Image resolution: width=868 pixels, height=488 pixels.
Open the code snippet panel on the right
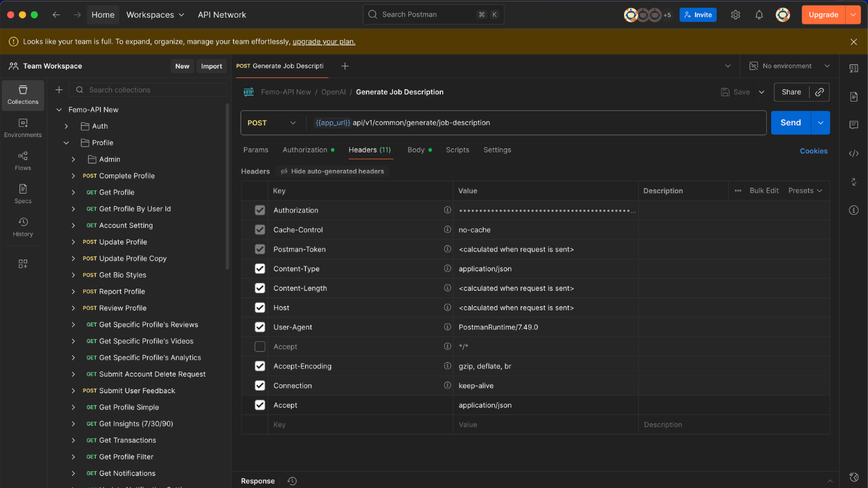pyautogui.click(x=853, y=153)
